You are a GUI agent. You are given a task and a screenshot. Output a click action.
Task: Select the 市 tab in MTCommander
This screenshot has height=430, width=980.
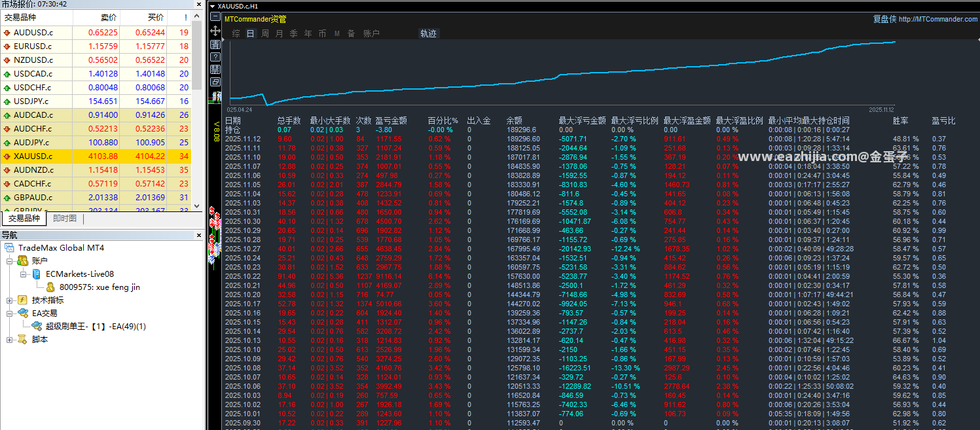click(322, 33)
